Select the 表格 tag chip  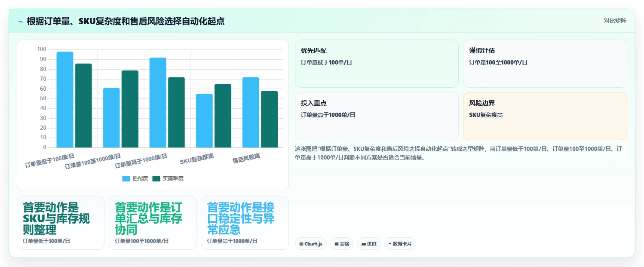(x=342, y=244)
